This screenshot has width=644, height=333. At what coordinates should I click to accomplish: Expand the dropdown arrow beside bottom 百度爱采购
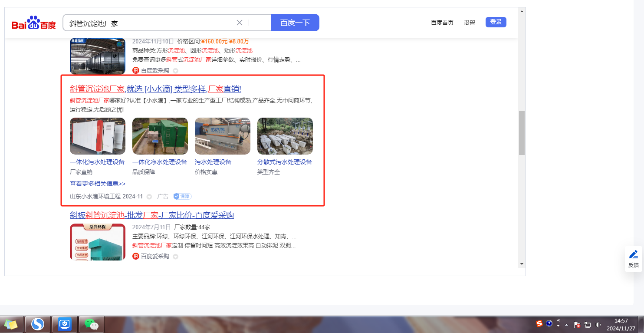pyautogui.click(x=175, y=257)
